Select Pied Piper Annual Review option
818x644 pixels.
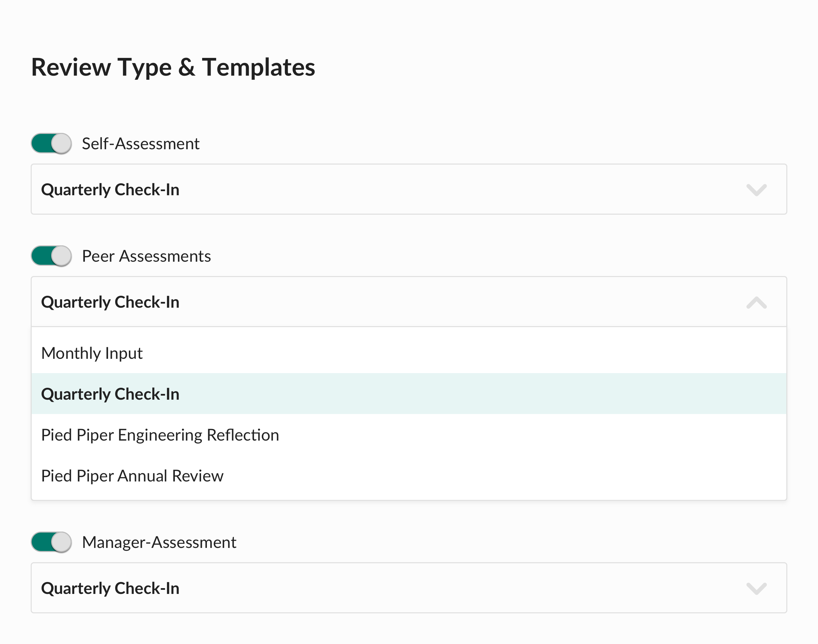[132, 476]
